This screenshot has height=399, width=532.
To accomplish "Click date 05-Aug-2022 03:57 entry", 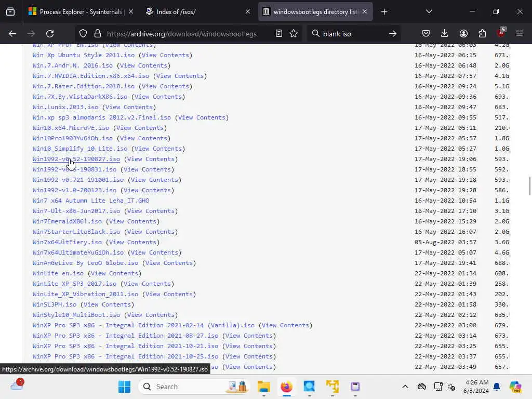I will 445,242.
